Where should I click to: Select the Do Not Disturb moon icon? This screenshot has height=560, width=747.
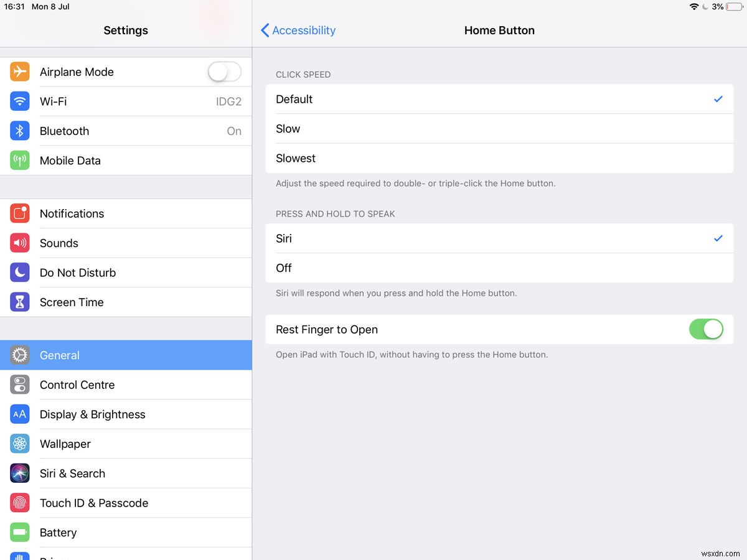click(19, 273)
